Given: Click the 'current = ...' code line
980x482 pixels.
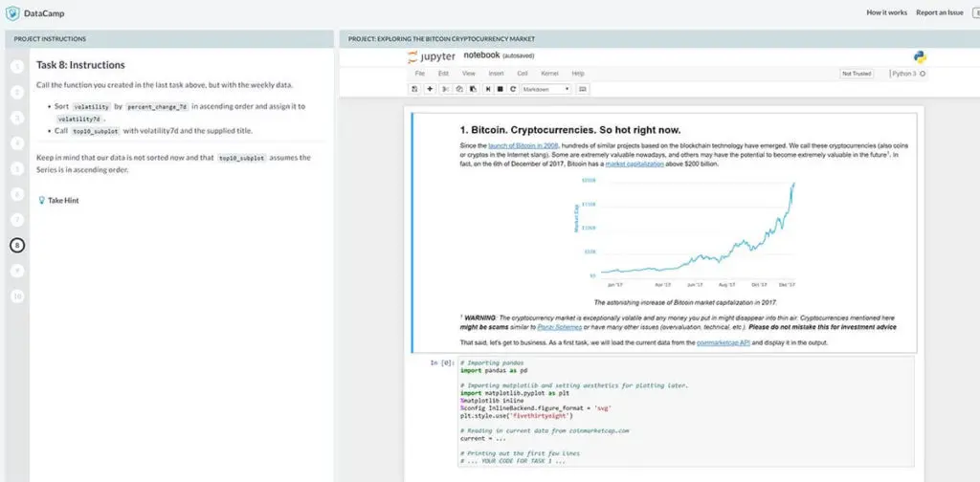Looking at the screenshot, I should (x=482, y=438).
